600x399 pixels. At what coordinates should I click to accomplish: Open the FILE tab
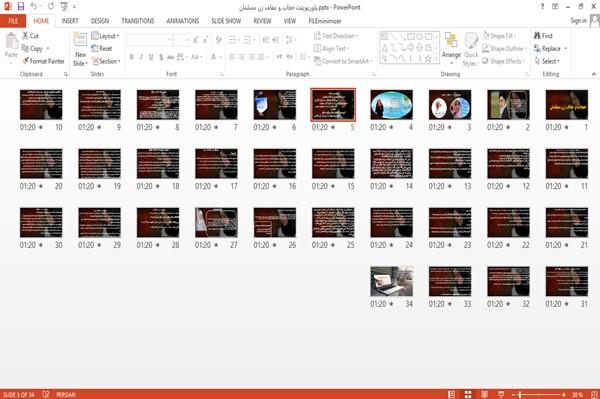(x=13, y=21)
